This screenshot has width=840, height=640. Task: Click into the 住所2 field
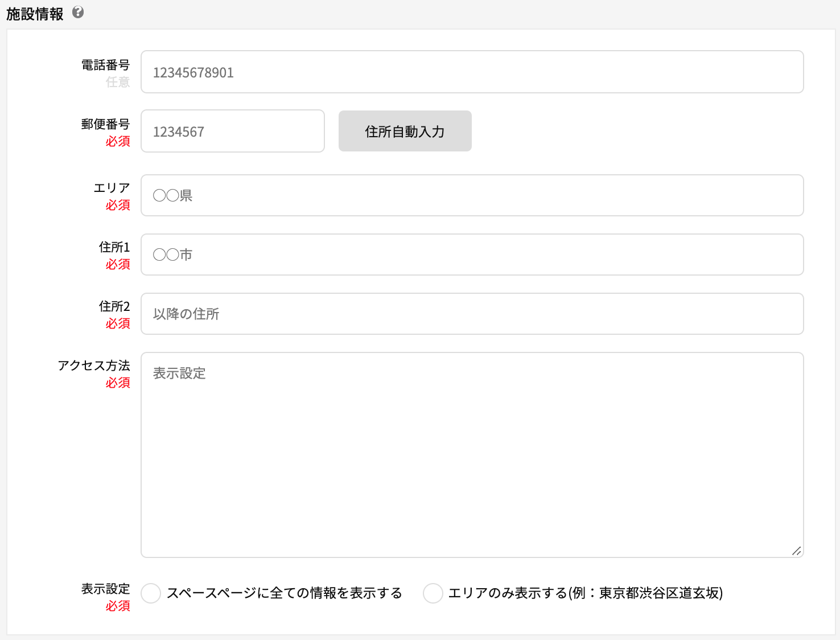point(472,314)
